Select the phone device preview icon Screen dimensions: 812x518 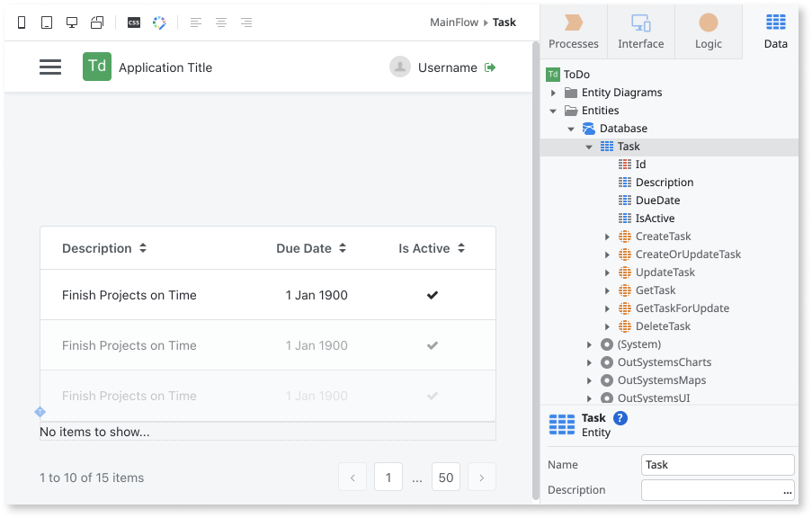tap(22, 22)
